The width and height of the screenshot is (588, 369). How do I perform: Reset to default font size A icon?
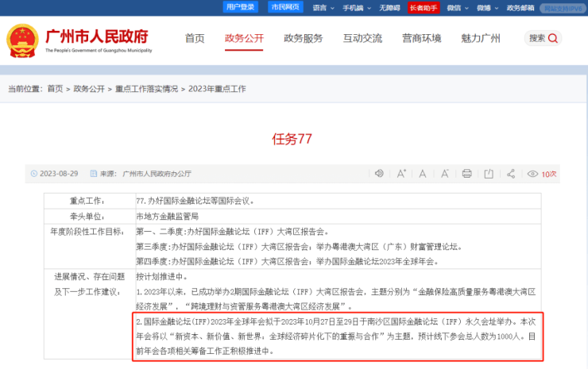pyautogui.click(x=423, y=174)
